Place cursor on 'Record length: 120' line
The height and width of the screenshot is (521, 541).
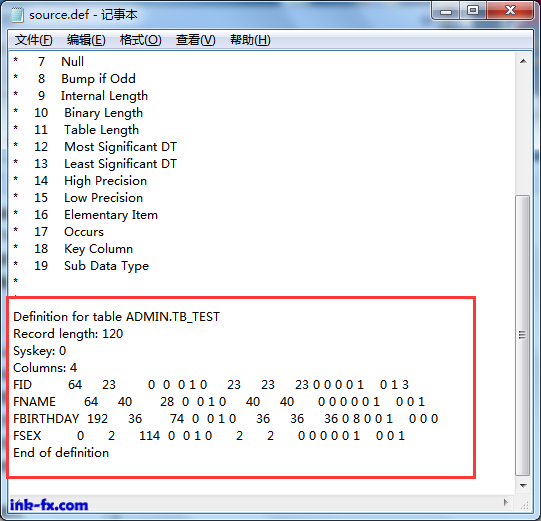pyautogui.click(x=68, y=334)
